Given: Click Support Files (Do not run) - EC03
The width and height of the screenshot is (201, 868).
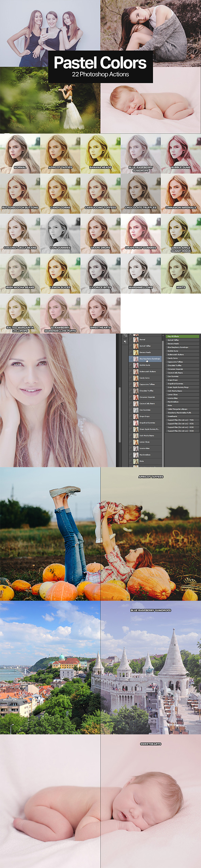Looking at the screenshot, I should pyautogui.click(x=183, y=431).
